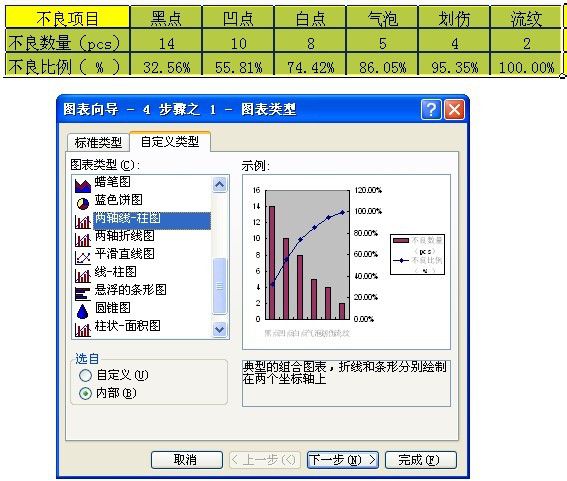Screen dimensions: 567x481
Task: Click the 74.42% cell
Action: (310, 64)
